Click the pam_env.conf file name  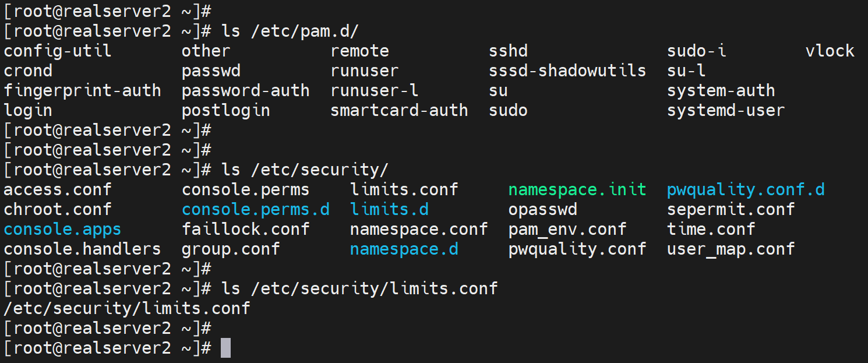click(567, 229)
